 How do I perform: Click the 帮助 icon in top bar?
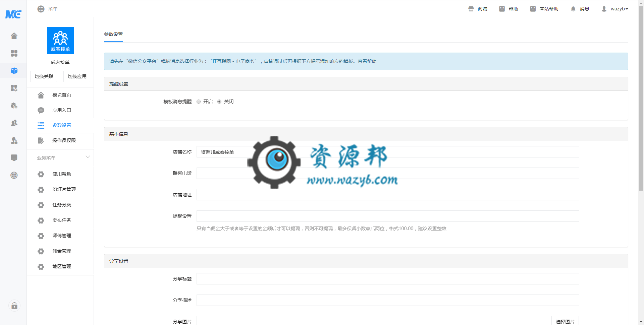[502, 9]
